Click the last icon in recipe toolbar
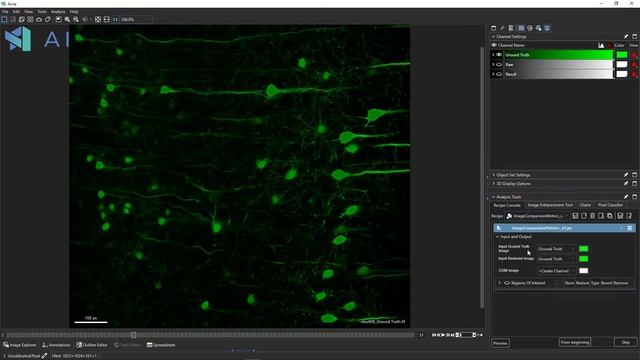Image resolution: width=640 pixels, height=360 pixels. tap(629, 216)
